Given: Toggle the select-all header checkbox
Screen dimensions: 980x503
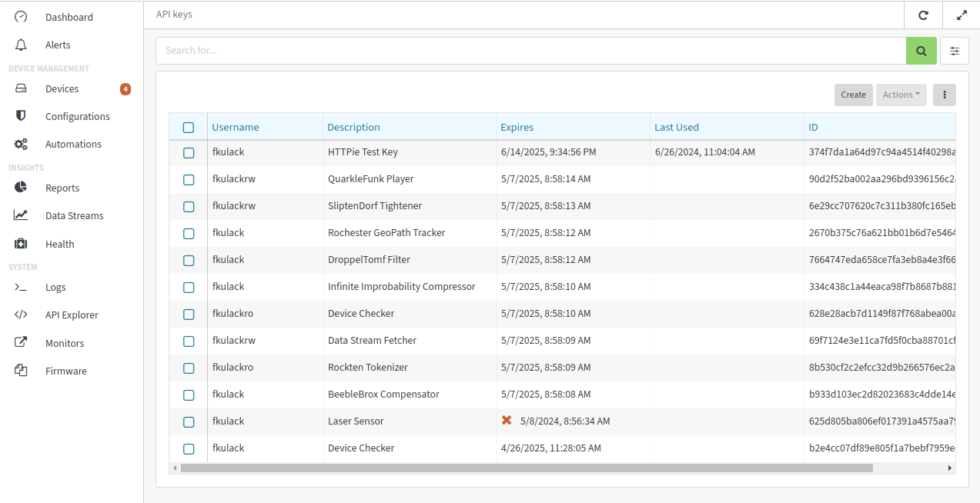Looking at the screenshot, I should tap(189, 128).
